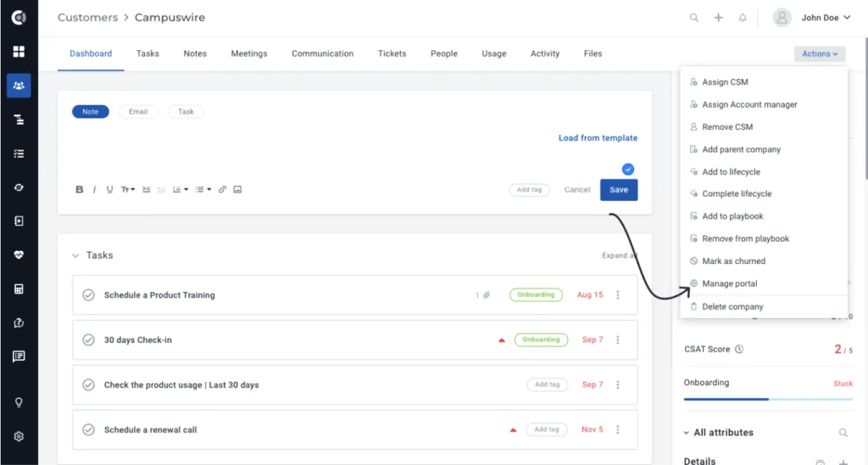This screenshot has height=465, width=868.
Task: Mark Schedule a Product Training complete
Action: point(88,294)
